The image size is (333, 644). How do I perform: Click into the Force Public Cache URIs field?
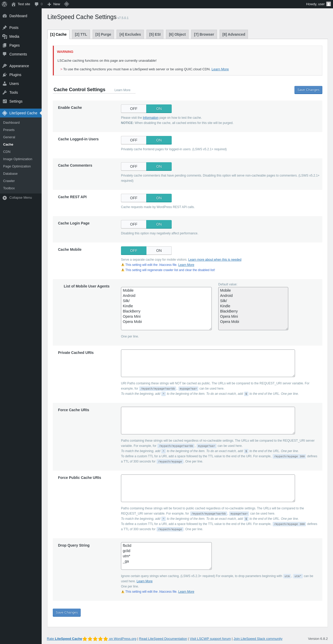click(208, 488)
